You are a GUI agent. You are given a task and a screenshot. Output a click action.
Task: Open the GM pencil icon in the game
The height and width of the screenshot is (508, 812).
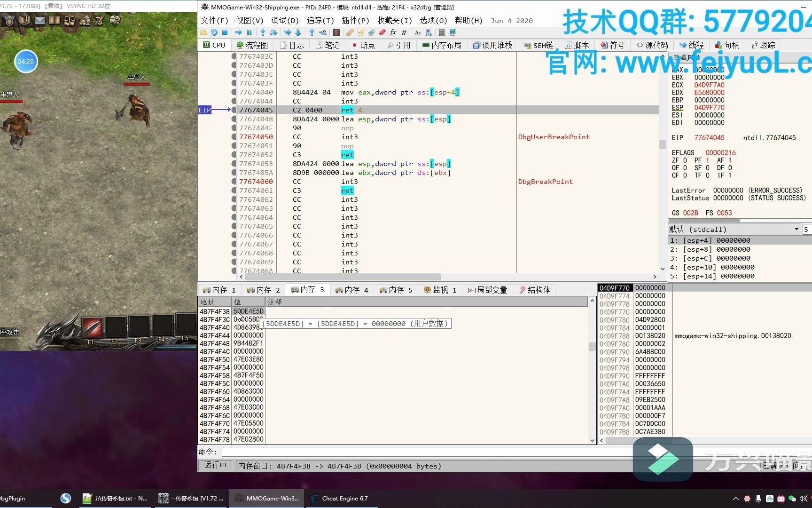click(x=99, y=20)
